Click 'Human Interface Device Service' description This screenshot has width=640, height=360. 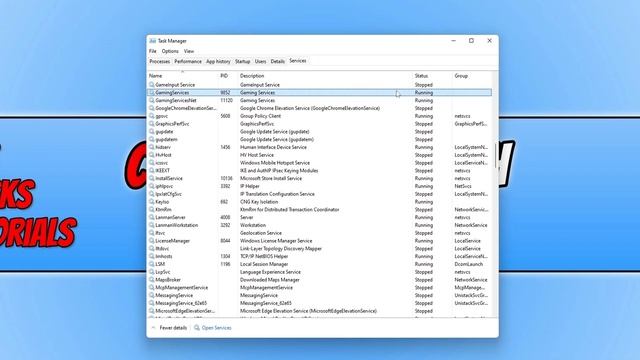(273, 147)
